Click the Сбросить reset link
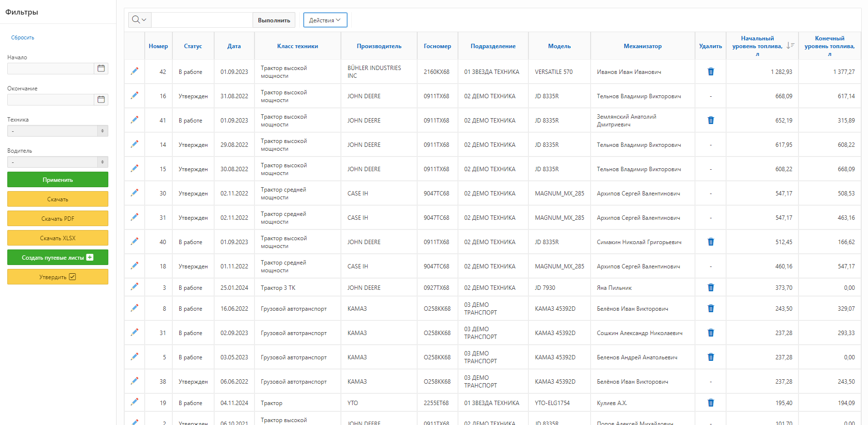This screenshot has width=868, height=425. tap(23, 37)
